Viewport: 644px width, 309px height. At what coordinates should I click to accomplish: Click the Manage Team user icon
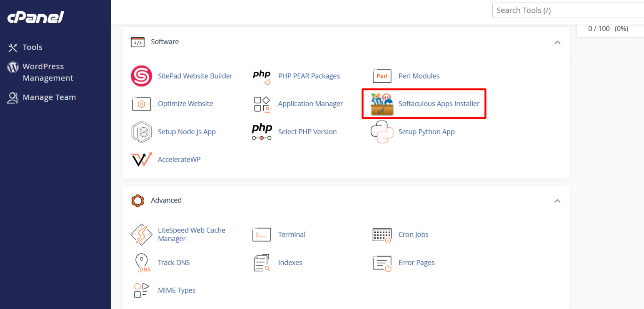pyautogui.click(x=13, y=98)
